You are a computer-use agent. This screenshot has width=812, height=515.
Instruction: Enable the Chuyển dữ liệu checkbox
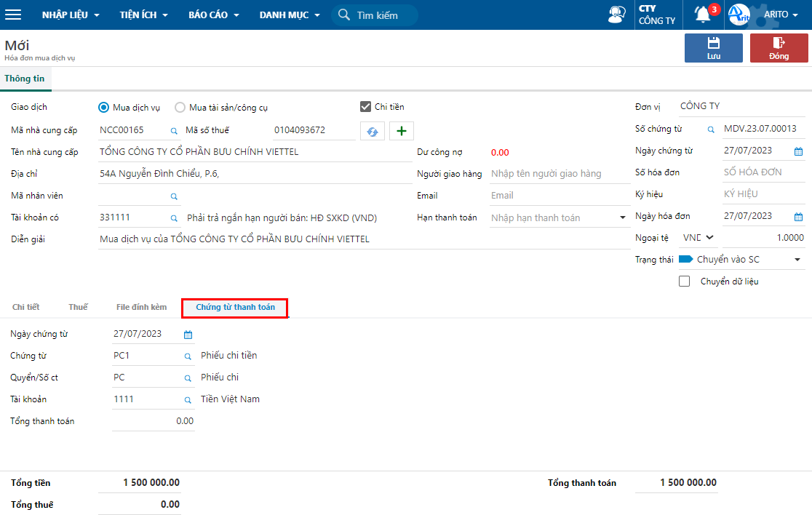click(x=684, y=282)
